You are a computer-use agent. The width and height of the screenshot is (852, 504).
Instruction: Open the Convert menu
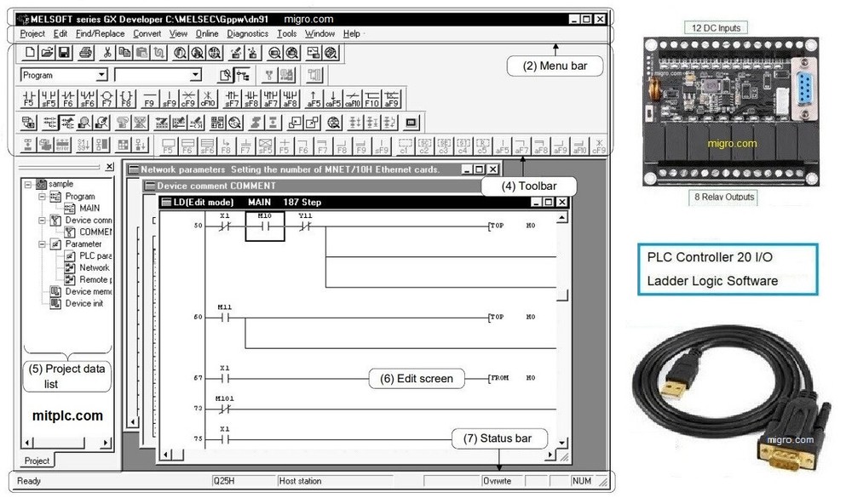pos(147,34)
